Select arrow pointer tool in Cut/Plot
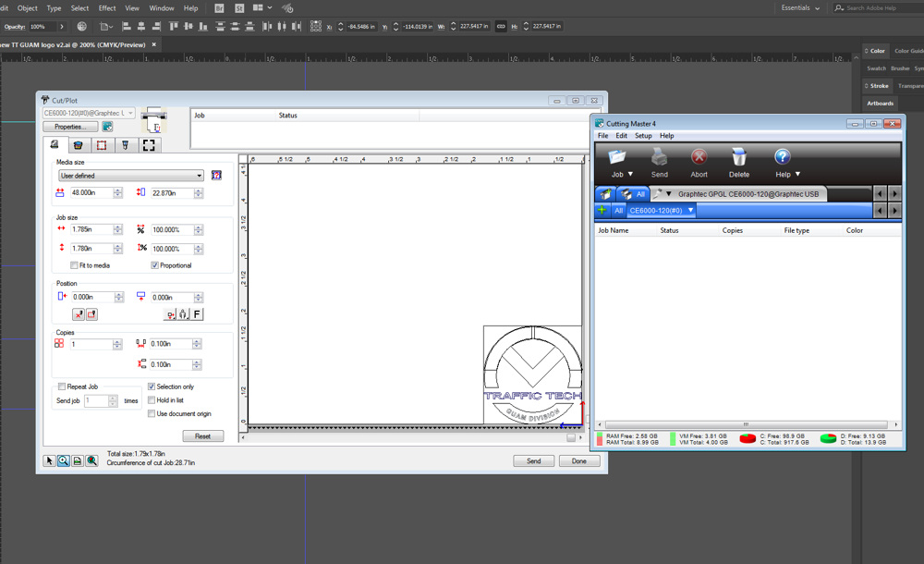The image size is (924, 564). (x=49, y=460)
